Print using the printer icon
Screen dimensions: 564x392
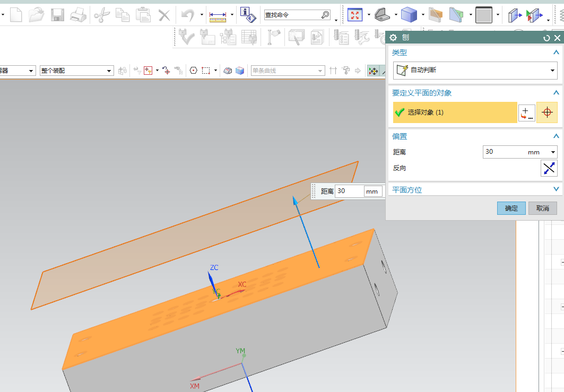(x=78, y=15)
